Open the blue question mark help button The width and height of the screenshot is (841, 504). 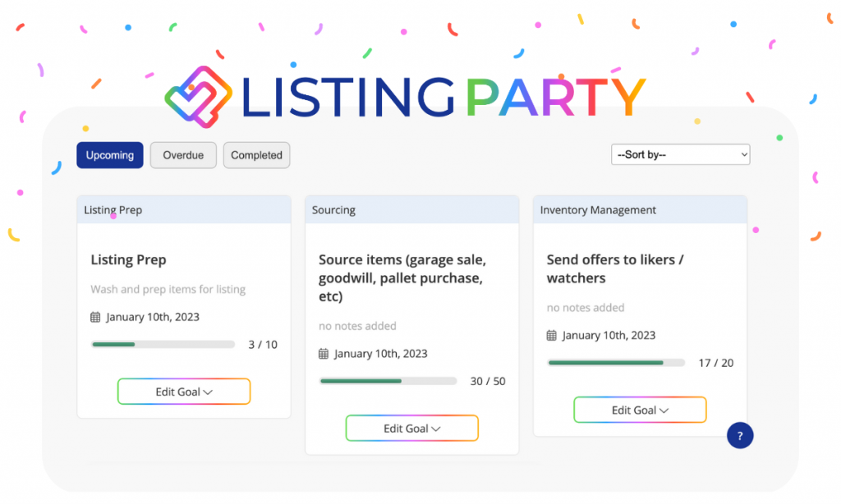740,435
